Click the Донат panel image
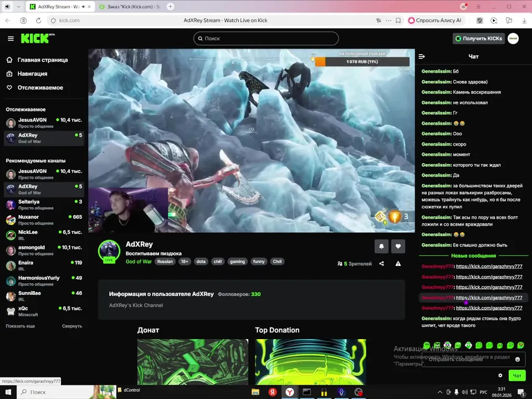532x399 pixels. [193, 362]
